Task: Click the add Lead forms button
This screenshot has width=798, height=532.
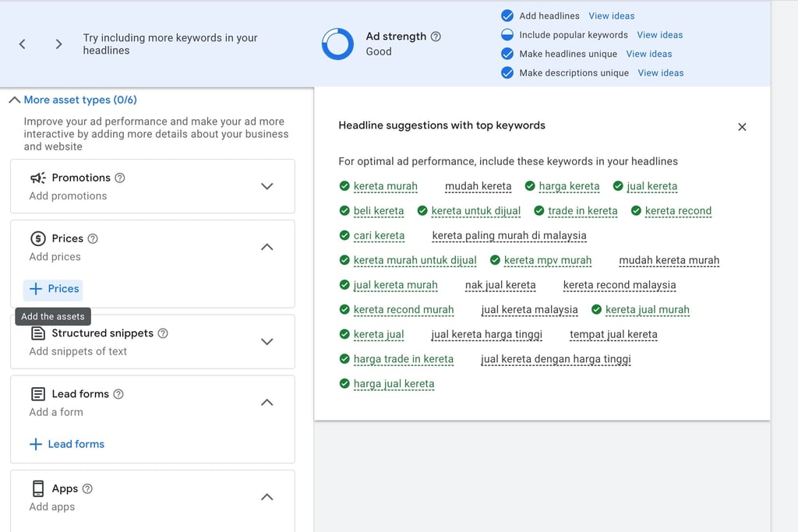Action: 67,444
